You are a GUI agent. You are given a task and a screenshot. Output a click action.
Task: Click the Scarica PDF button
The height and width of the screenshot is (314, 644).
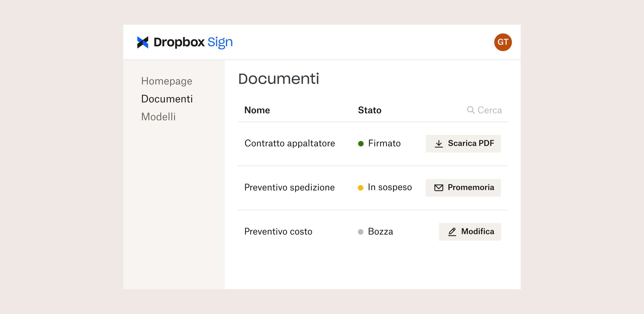[x=463, y=143]
